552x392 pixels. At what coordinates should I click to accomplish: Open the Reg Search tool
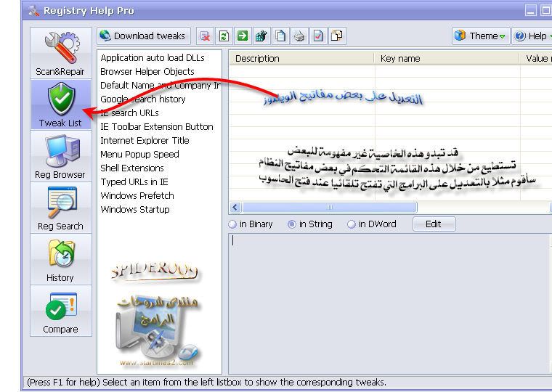(x=60, y=208)
